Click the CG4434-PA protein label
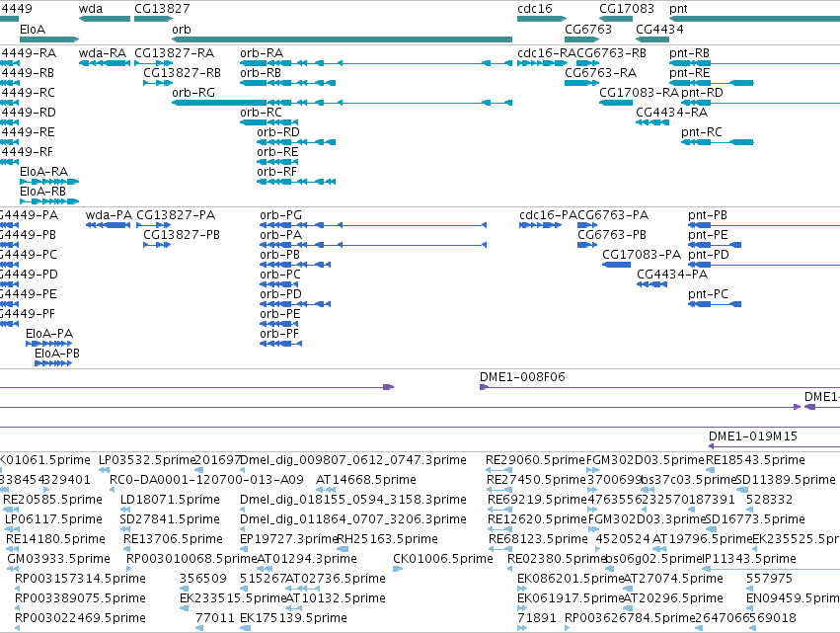840x633 pixels. [672, 275]
